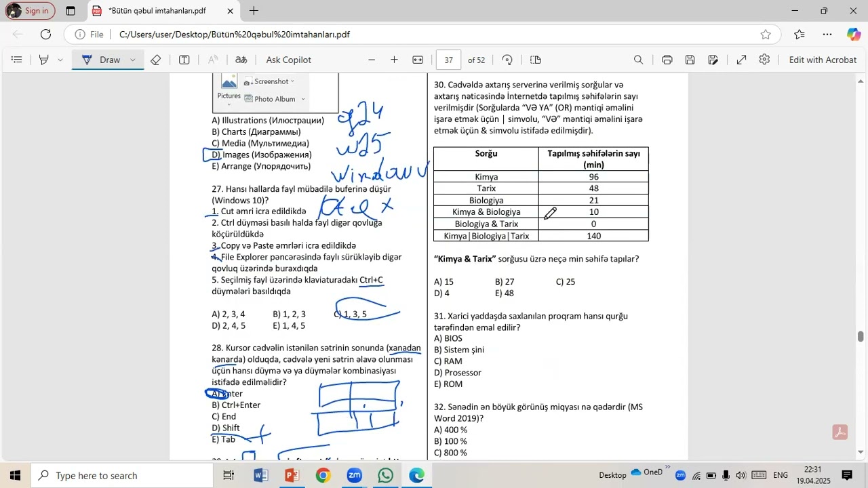This screenshot has height=488, width=868.
Task: Launch WhatsApp from the taskbar
Action: pyautogui.click(x=386, y=476)
